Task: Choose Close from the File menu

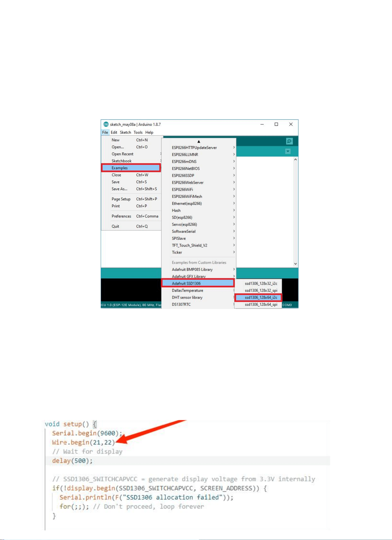Action: click(131, 175)
